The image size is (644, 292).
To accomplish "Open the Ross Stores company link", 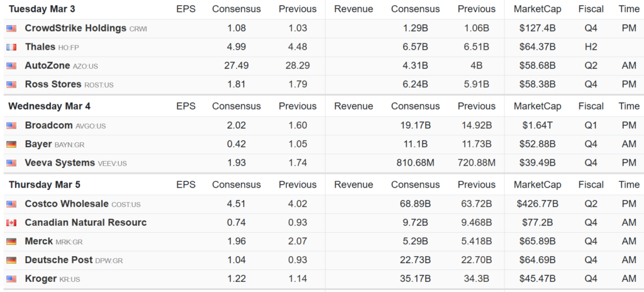I will 53,84.
